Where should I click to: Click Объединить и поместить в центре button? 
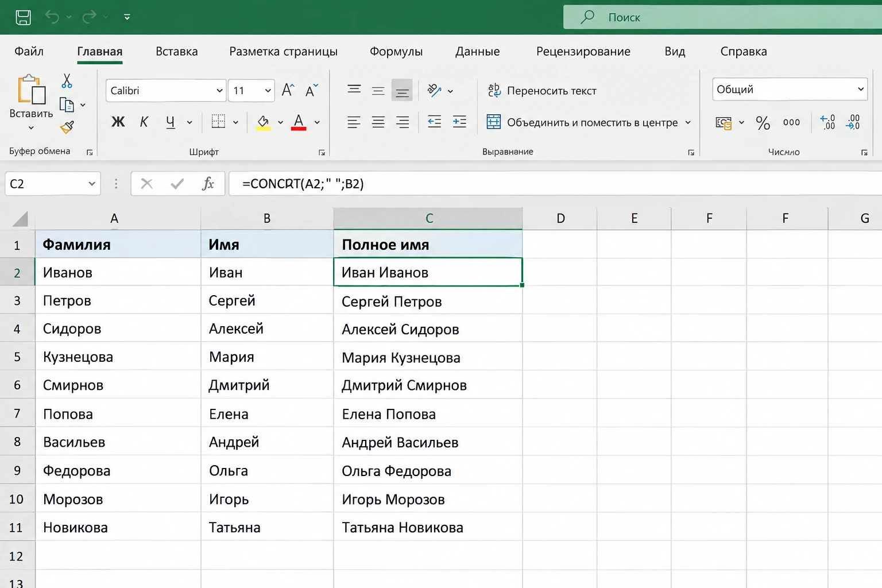pyautogui.click(x=582, y=122)
